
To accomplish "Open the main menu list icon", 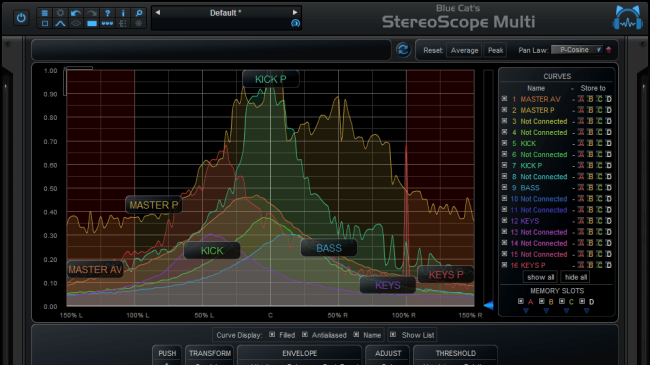I will tap(45, 13).
